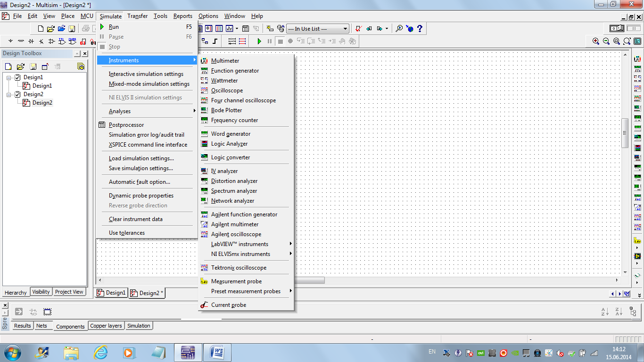Pick Logic converter from the list
The width and height of the screenshot is (644, 362).
(x=246, y=157)
